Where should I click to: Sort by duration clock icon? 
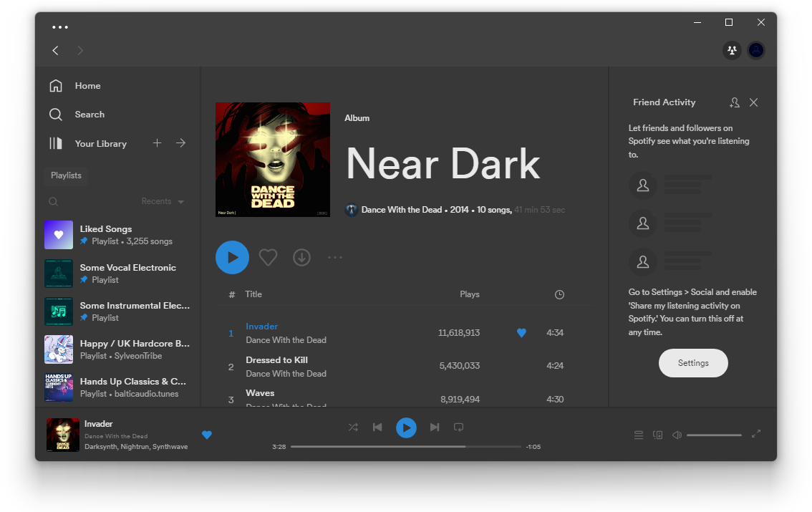tap(559, 294)
